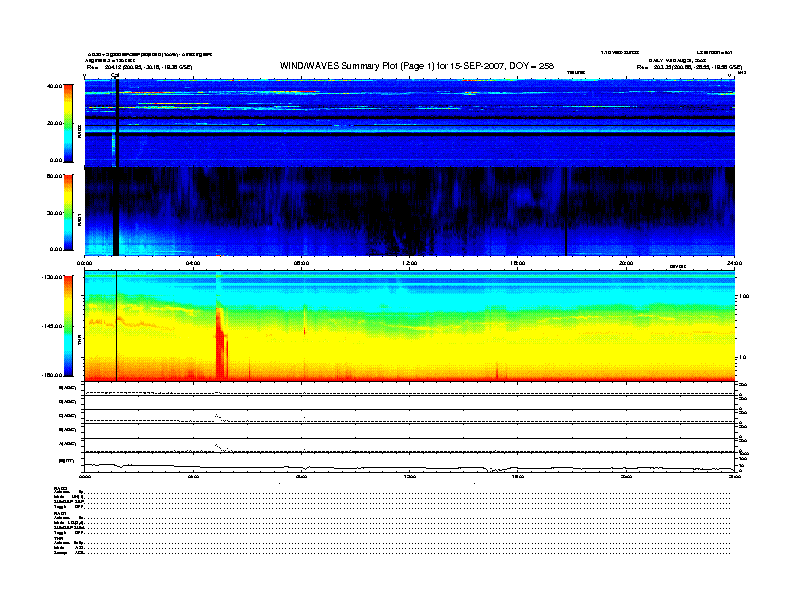The height and width of the screenshot is (612, 792).
Task: Click the Cal marker label above RAD2 spectrogram
Action: click(x=115, y=76)
